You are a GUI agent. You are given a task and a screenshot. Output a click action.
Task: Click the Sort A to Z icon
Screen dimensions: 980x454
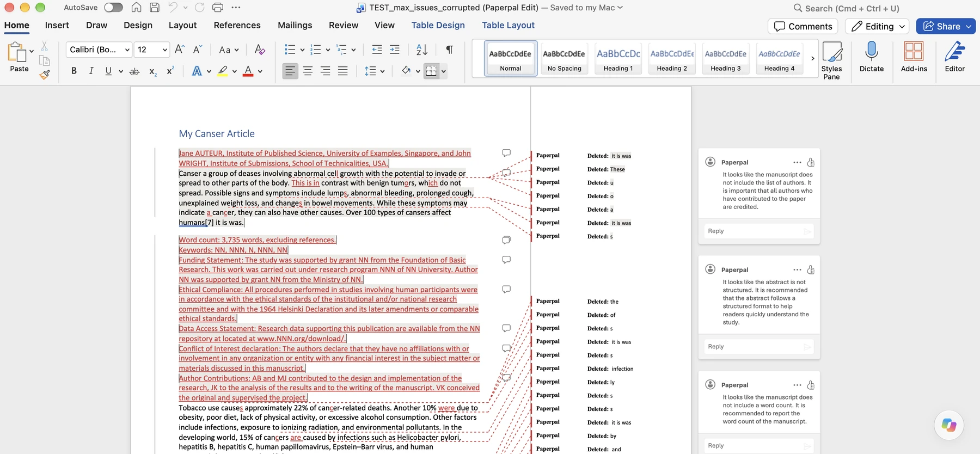422,50
